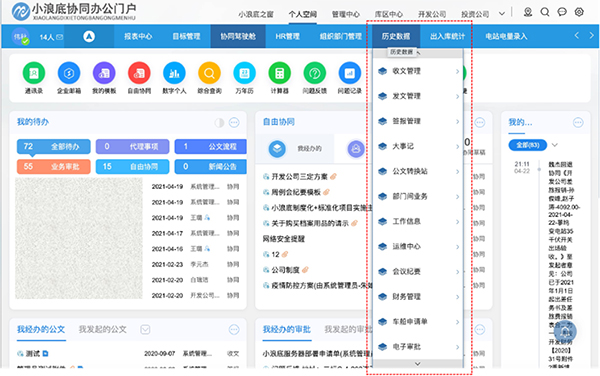Show the next blue bar tabs with right arrow
The width and height of the screenshot is (600, 376).
[x=591, y=36]
